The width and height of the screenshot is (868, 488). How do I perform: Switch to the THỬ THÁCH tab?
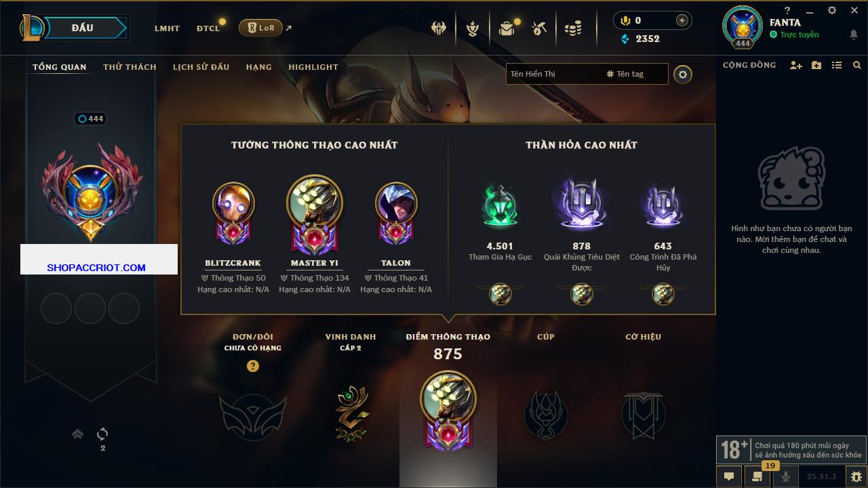[x=130, y=67]
